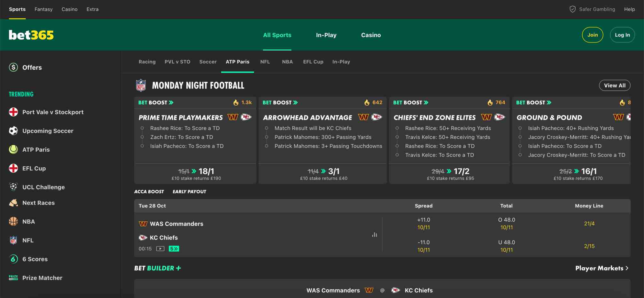Click the NBA basketball icon in sidebar

click(x=13, y=221)
